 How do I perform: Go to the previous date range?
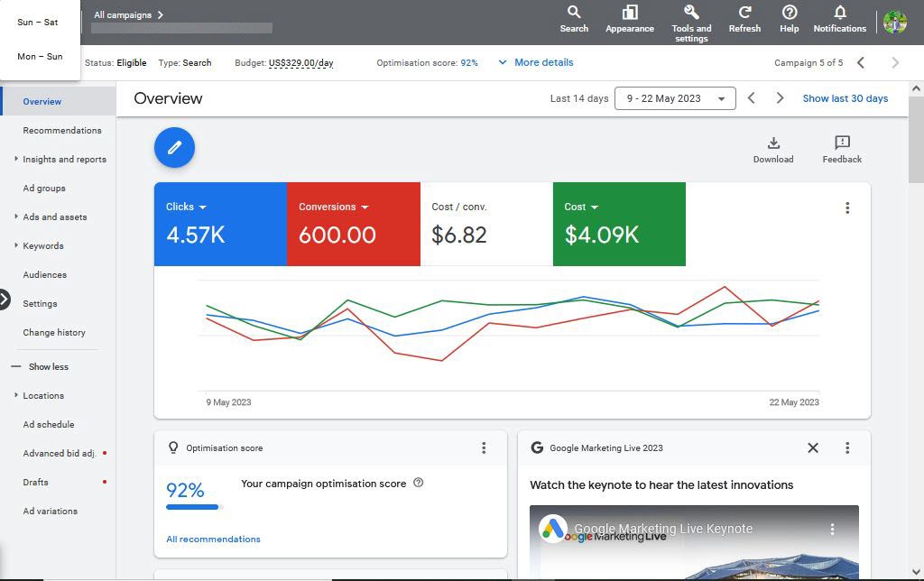point(752,98)
